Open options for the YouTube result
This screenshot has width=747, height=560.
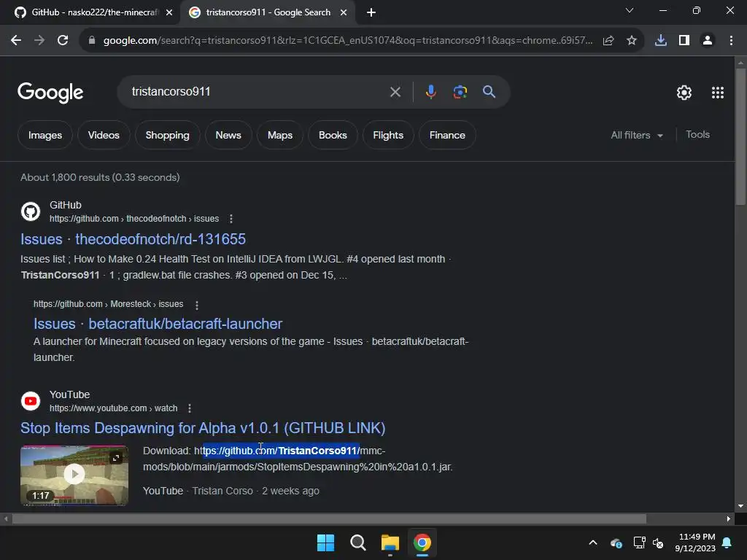tap(190, 408)
